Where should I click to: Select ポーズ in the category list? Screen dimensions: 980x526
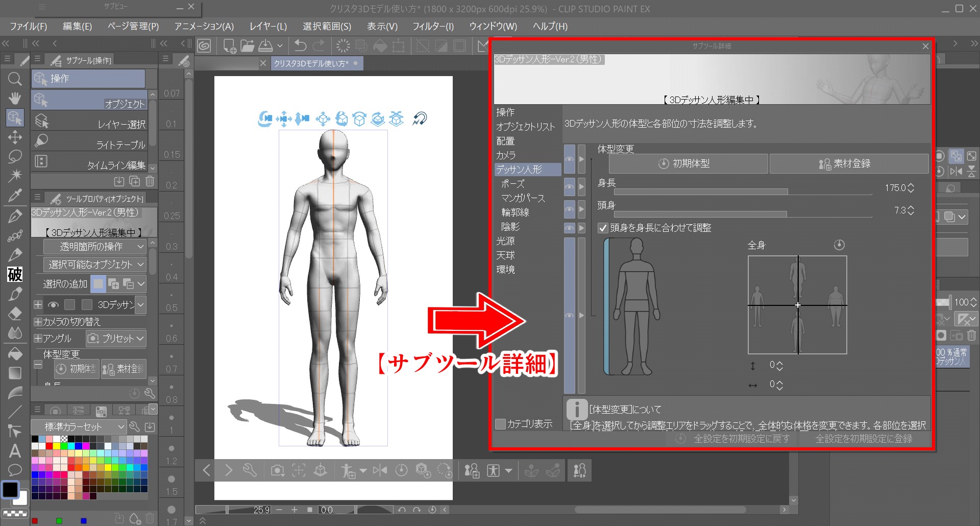pyautogui.click(x=512, y=184)
